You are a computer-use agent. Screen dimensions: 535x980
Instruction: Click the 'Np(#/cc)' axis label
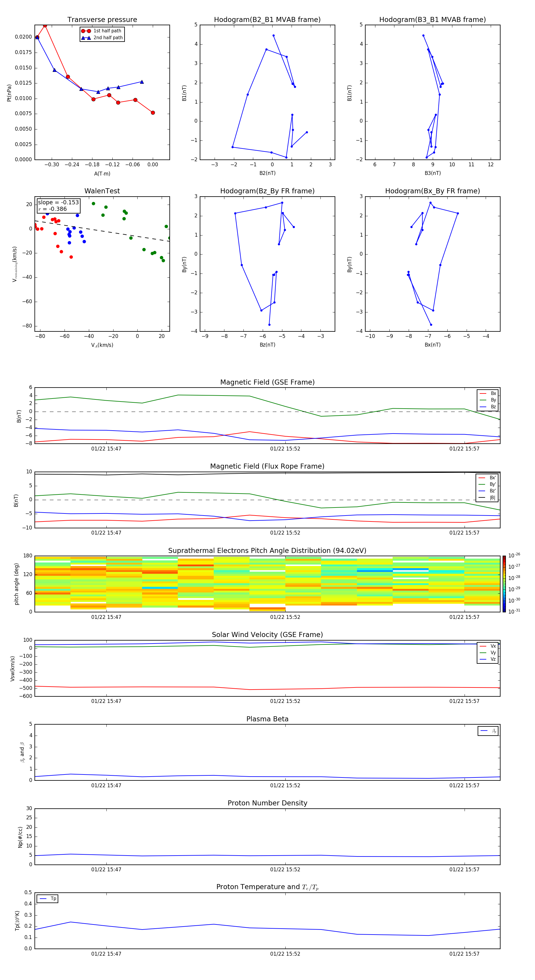20,837
